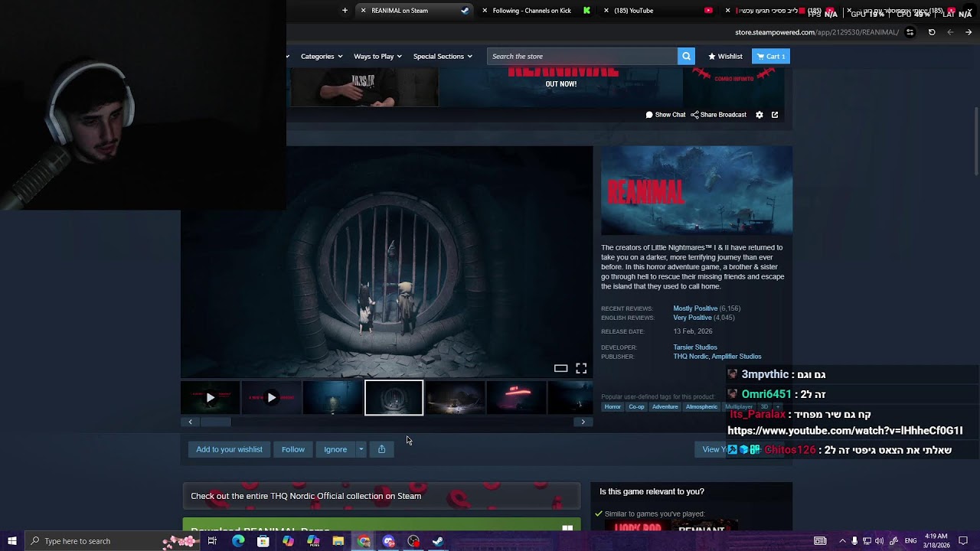The image size is (980, 551).
Task: Open Steam from the taskbar
Action: click(x=437, y=541)
